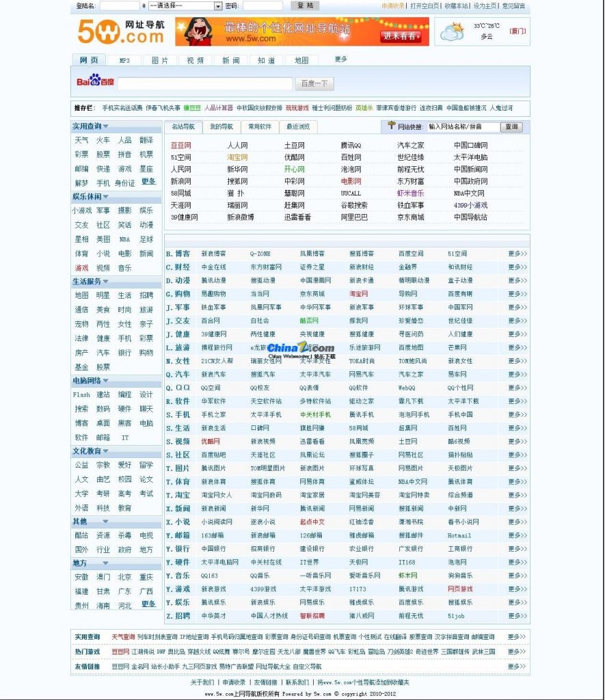Click the Baidu paw logo
The width and height of the screenshot is (605, 700).
(x=95, y=80)
